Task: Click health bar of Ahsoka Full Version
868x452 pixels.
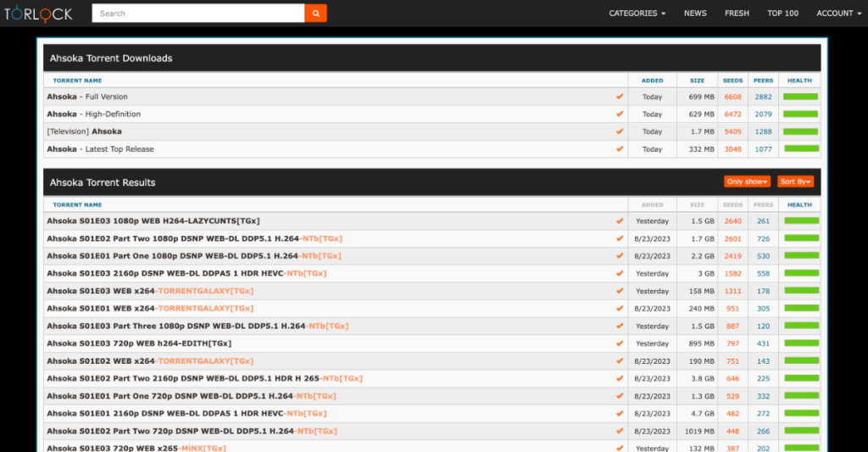Action: tap(800, 97)
